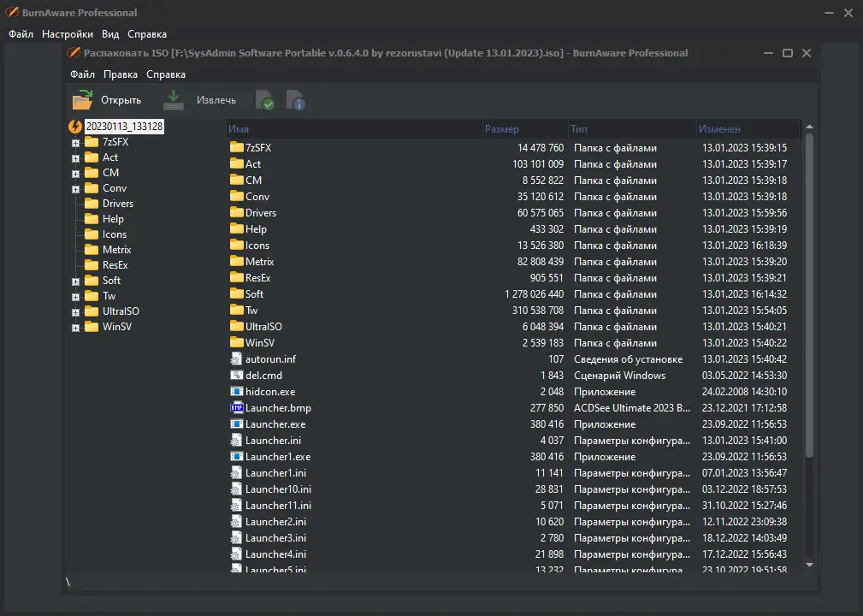This screenshot has width=863, height=616.
Task: Select the Launcher11.ini file name
Action: 278,506
